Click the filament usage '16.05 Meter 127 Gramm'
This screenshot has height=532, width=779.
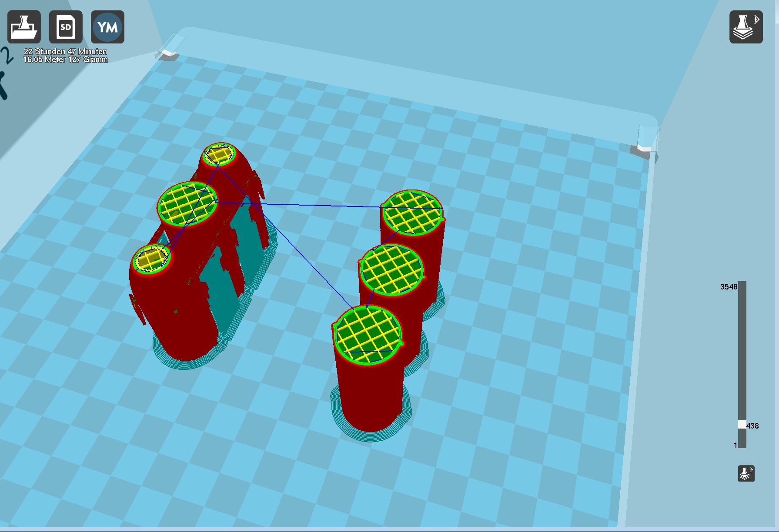65,60
